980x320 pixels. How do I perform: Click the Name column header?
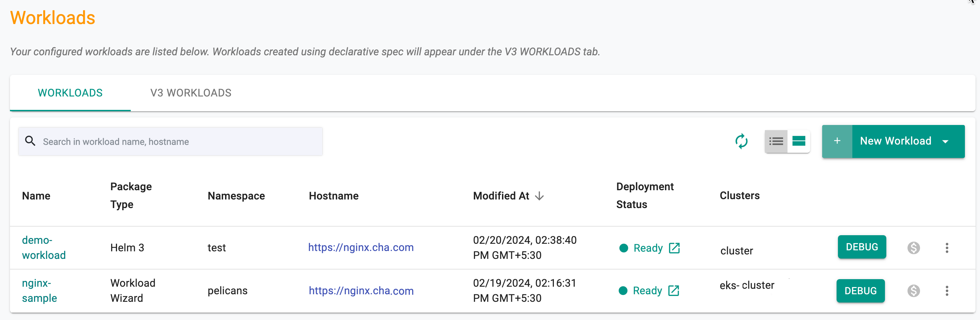point(36,196)
